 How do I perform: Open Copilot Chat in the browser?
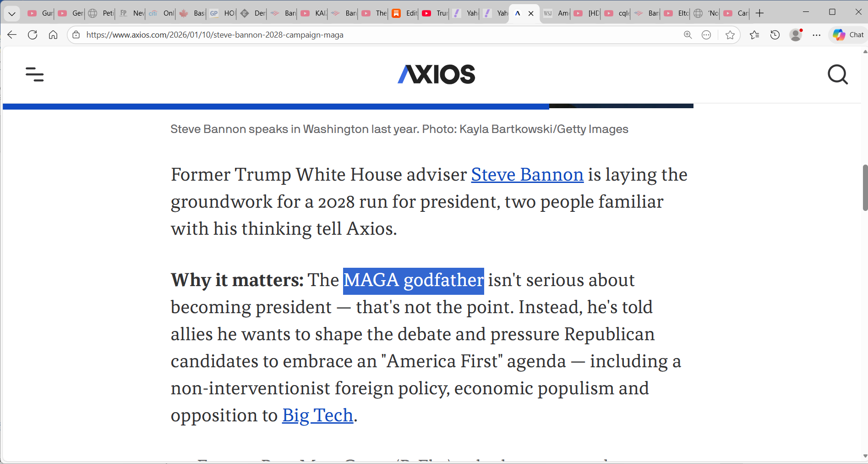(847, 35)
